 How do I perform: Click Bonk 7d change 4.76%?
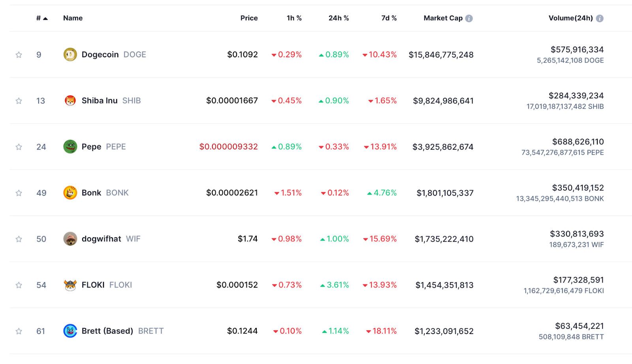click(382, 193)
